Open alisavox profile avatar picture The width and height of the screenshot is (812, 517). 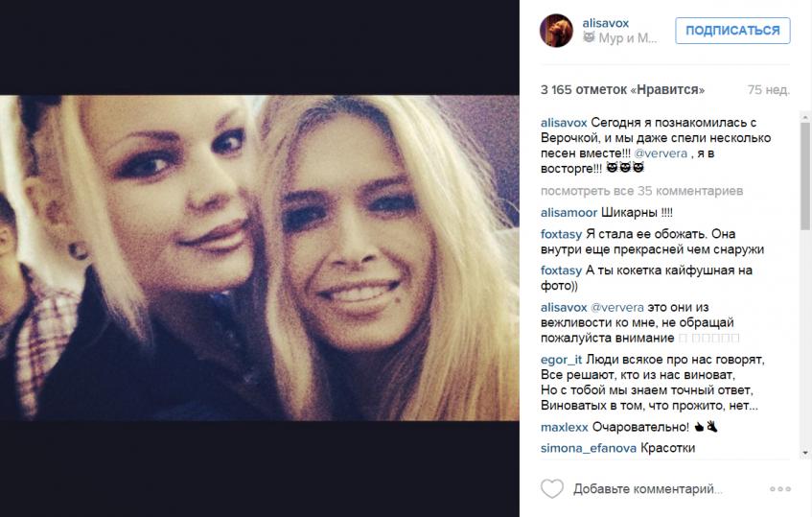pos(557,31)
